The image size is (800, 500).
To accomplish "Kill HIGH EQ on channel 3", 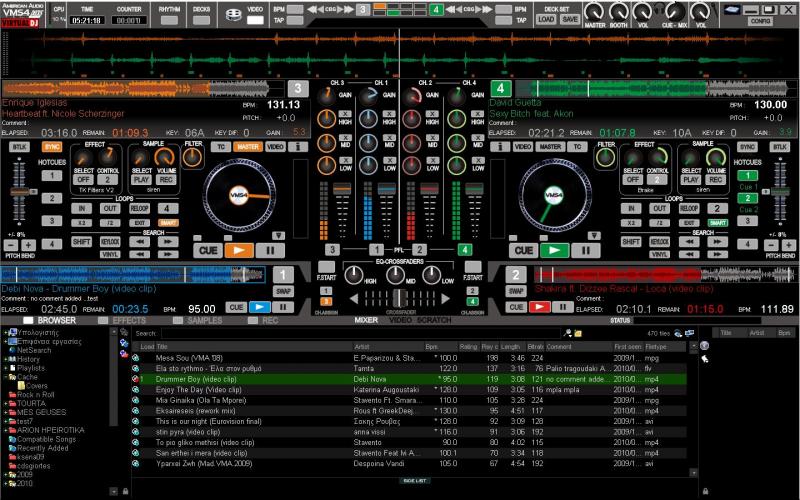I will tap(345, 114).
